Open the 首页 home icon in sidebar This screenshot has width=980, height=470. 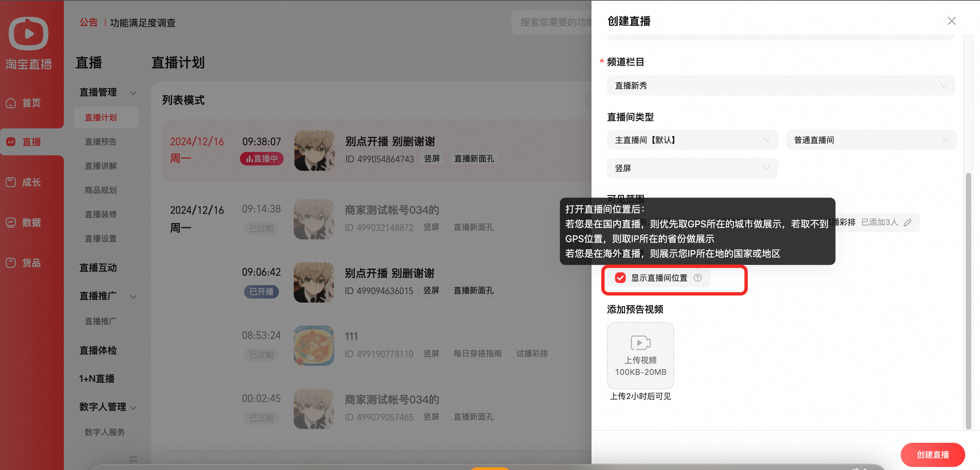pyautogui.click(x=11, y=103)
